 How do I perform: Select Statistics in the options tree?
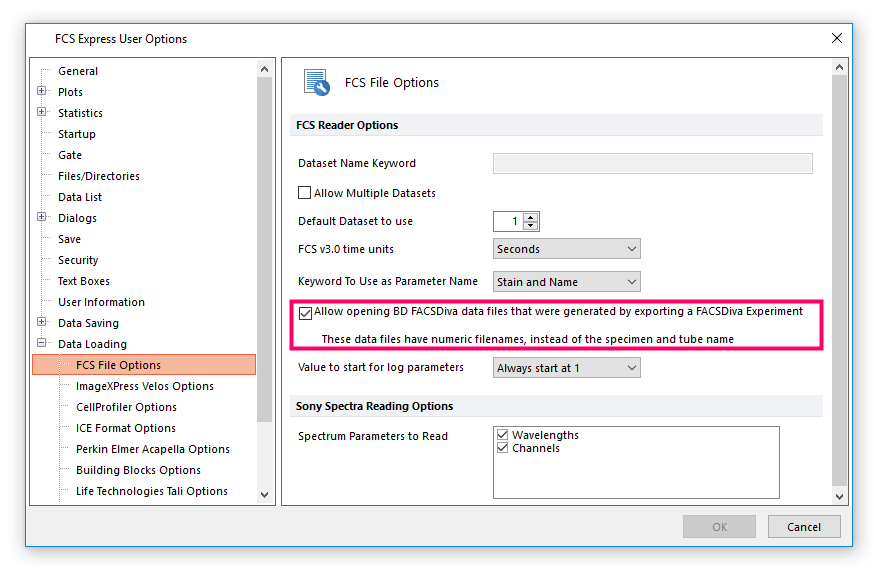[80, 113]
